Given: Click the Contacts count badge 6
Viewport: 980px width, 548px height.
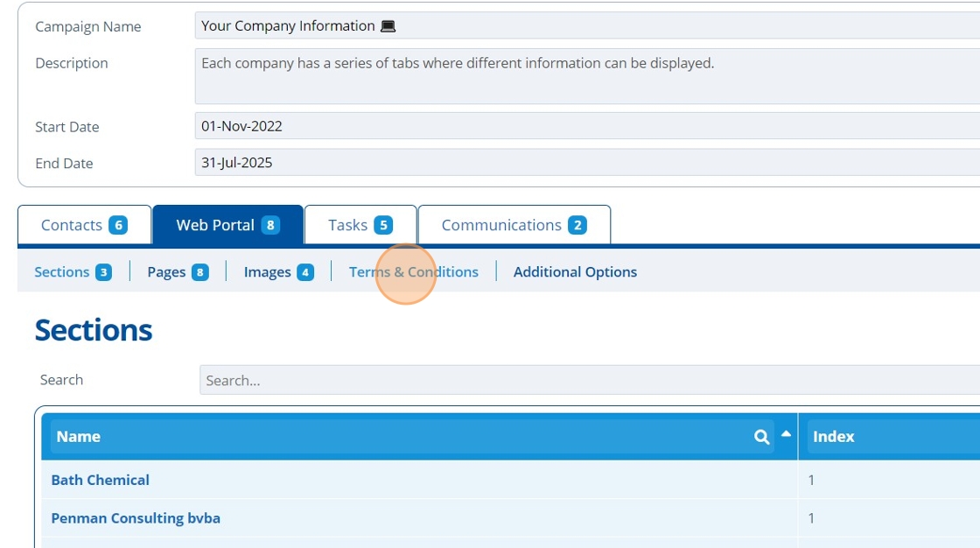Looking at the screenshot, I should [118, 225].
